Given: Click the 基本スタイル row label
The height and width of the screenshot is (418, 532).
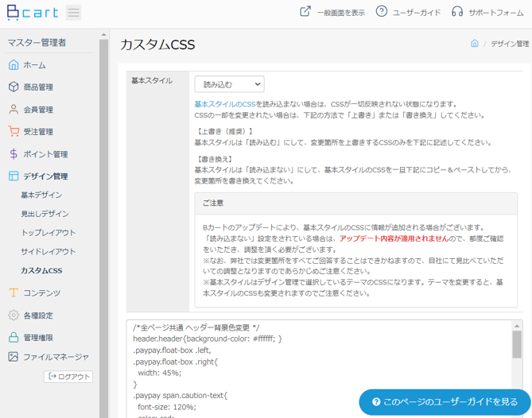Looking at the screenshot, I should click(x=152, y=81).
